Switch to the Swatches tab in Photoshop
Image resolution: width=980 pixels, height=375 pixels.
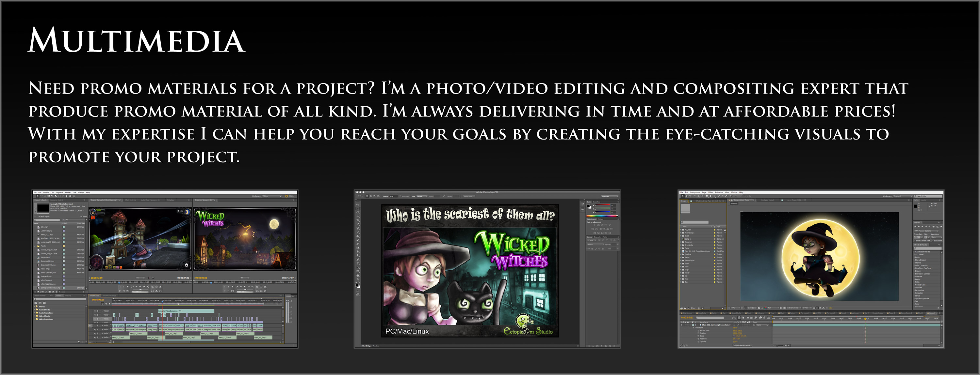(596, 202)
